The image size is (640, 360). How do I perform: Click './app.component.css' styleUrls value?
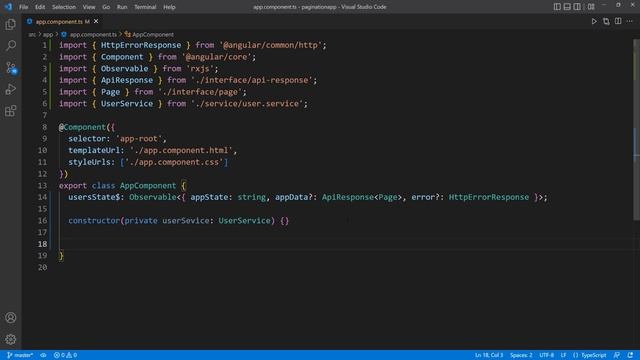[x=176, y=162]
